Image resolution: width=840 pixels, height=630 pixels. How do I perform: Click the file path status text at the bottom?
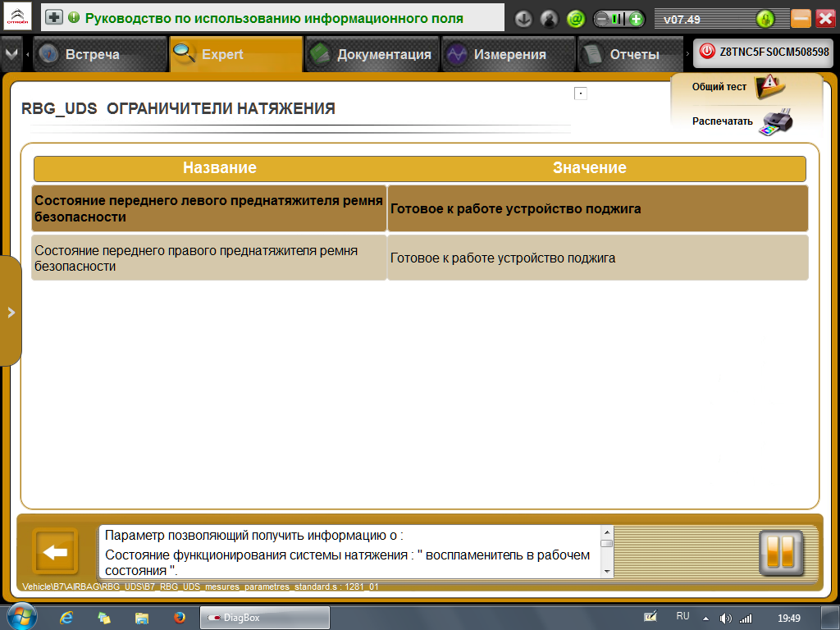tap(200, 587)
